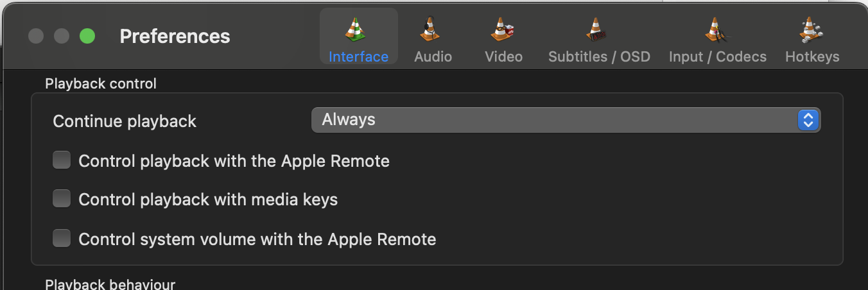
Task: Click the green zoom window button
Action: tap(87, 37)
